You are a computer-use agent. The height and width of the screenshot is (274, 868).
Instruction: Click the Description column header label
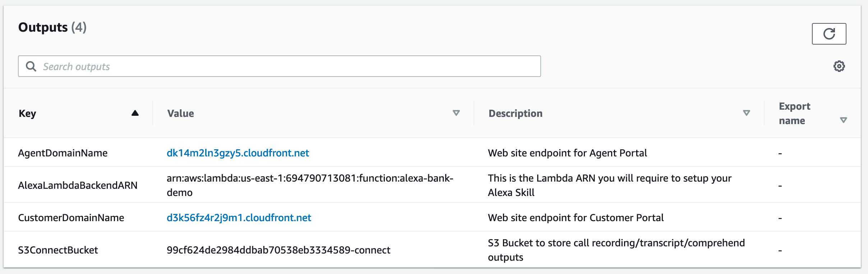tap(516, 113)
